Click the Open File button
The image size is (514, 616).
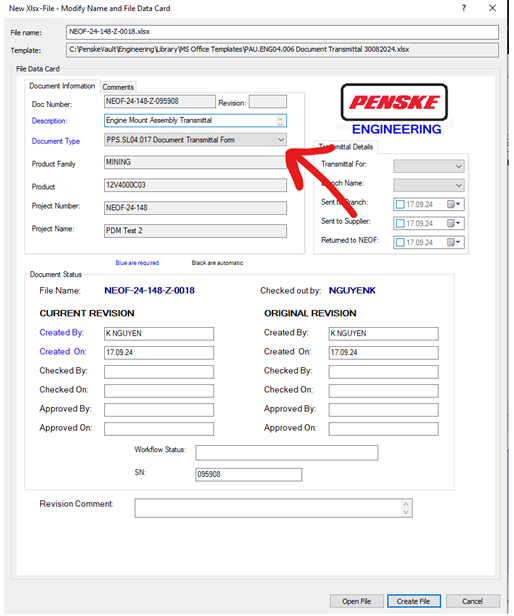coord(356,601)
